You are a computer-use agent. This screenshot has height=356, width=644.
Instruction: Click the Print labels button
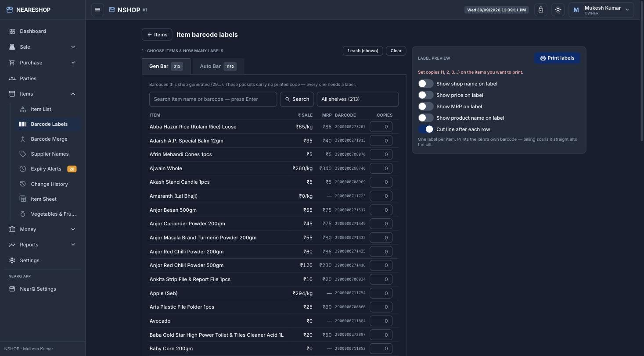[x=557, y=58]
